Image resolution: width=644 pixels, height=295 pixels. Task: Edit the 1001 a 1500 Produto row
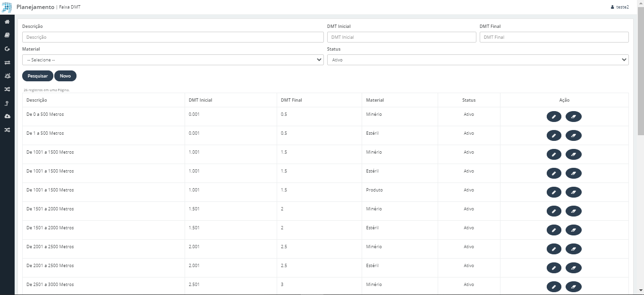tap(554, 192)
